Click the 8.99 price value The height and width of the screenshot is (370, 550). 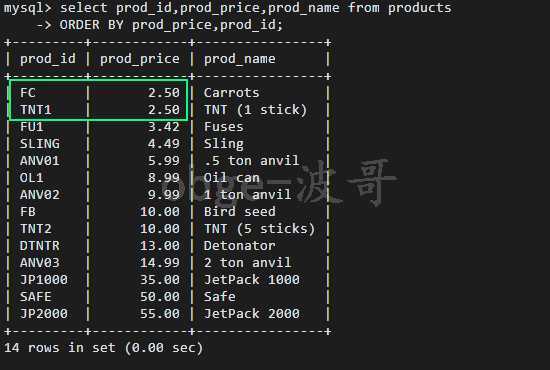pyautogui.click(x=164, y=177)
